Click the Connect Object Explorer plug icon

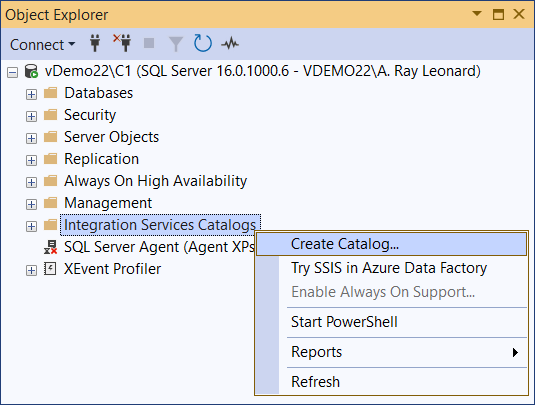[x=95, y=43]
